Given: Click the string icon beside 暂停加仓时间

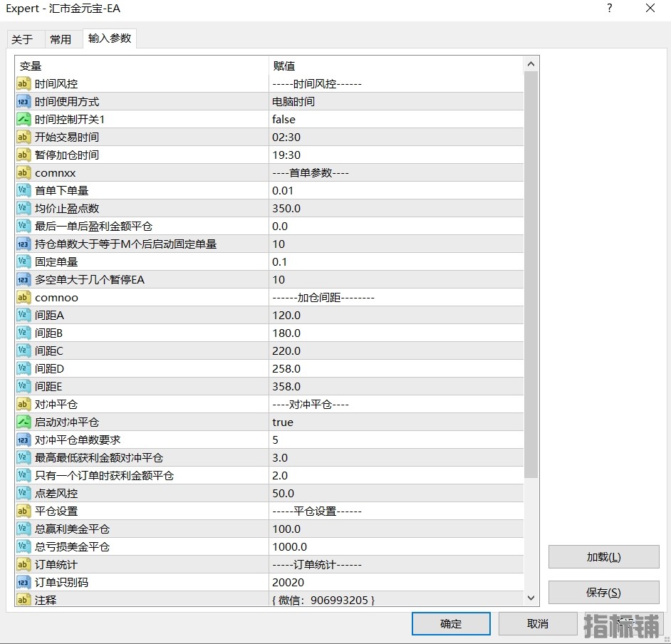Looking at the screenshot, I should tap(24, 155).
